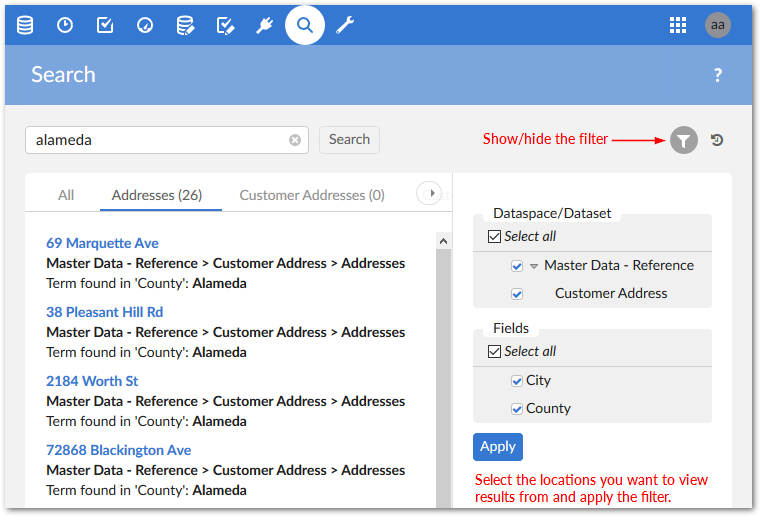
Task: Open the wrench administration icon
Action: (345, 25)
